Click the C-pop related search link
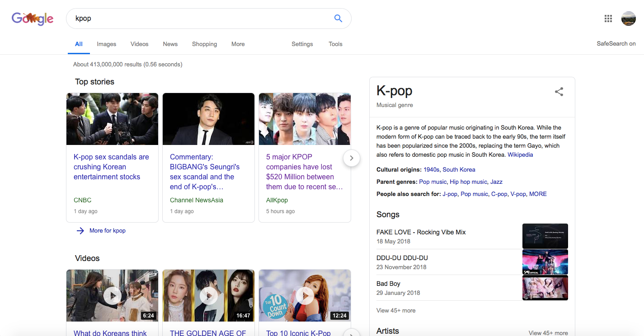 (499, 194)
